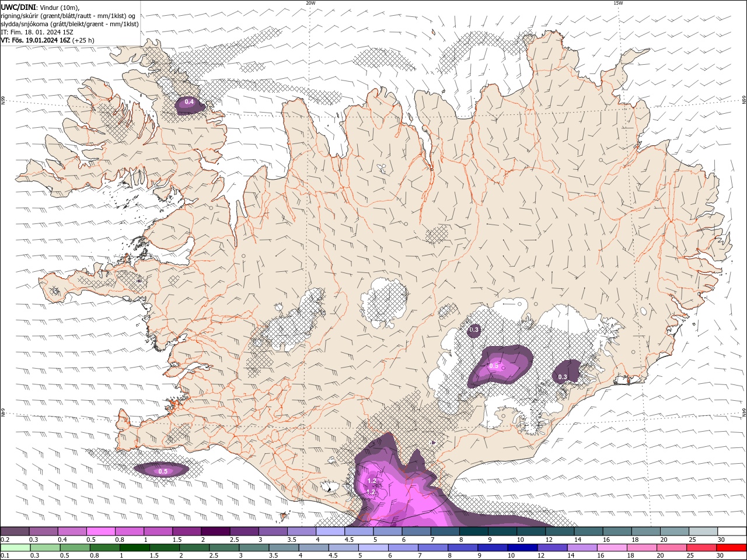747x560 pixels.
Task: Click the 0.1 pale green rain swatch
Action: click(x=16, y=548)
